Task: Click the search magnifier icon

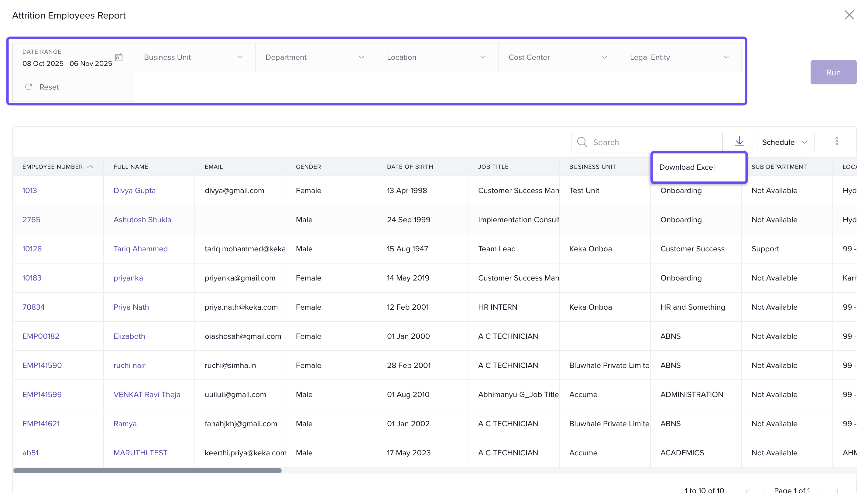Action: tap(582, 142)
